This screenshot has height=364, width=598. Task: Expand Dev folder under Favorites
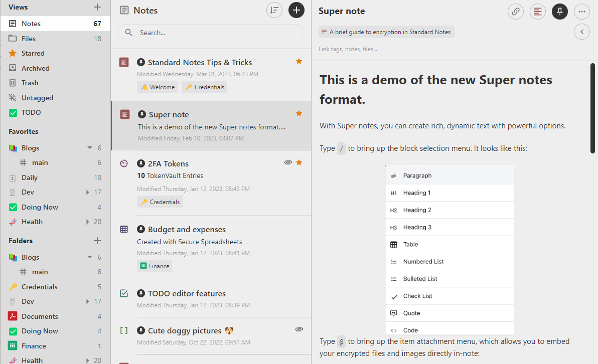[x=88, y=192]
